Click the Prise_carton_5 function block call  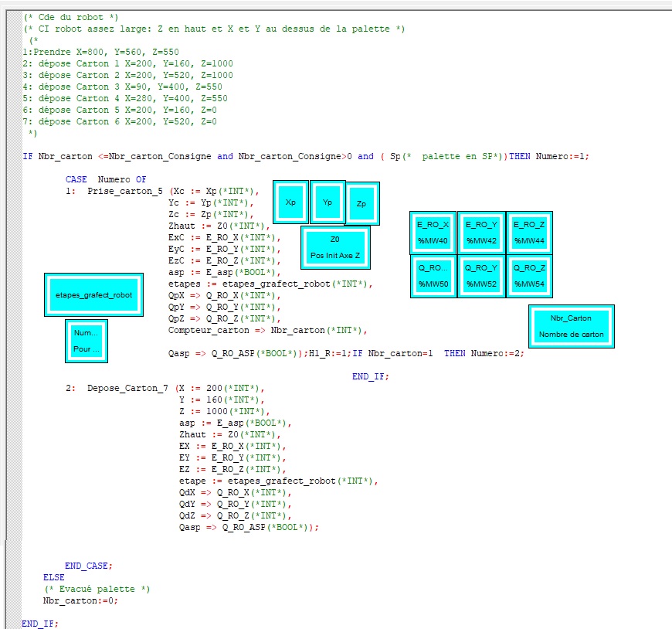click(124, 191)
